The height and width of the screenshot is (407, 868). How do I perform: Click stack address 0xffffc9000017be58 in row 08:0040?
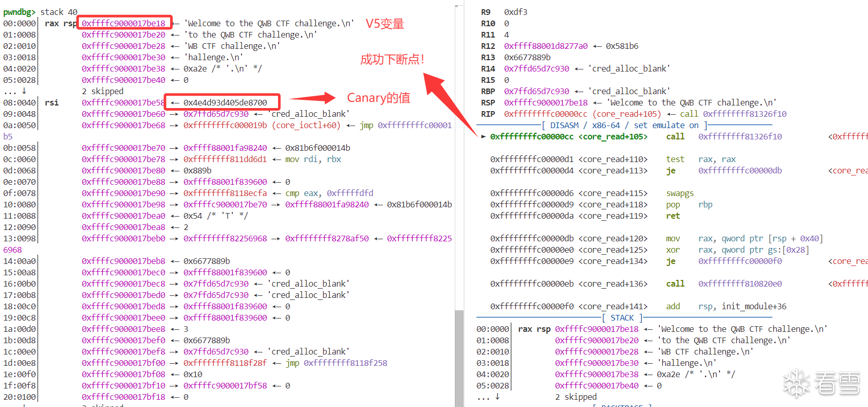123,102
